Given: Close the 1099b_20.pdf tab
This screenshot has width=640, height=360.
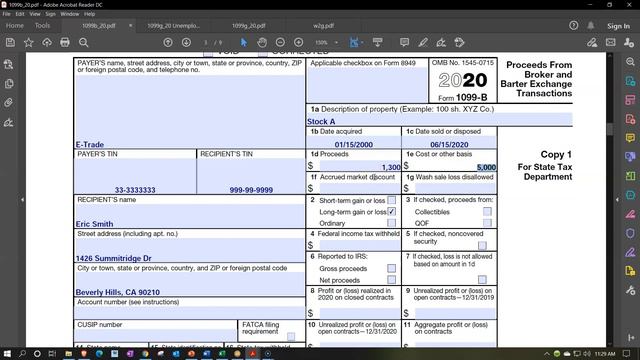Looking at the screenshot, I should [x=131, y=26].
